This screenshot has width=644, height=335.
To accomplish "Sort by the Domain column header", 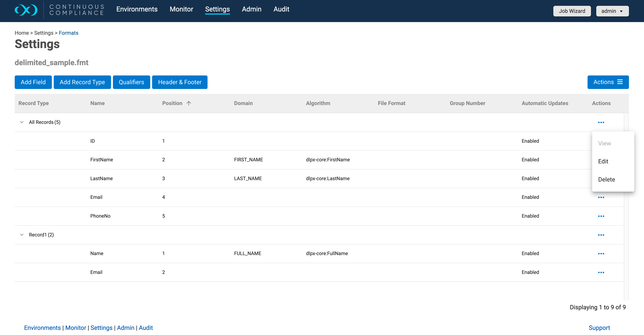I will pos(243,103).
